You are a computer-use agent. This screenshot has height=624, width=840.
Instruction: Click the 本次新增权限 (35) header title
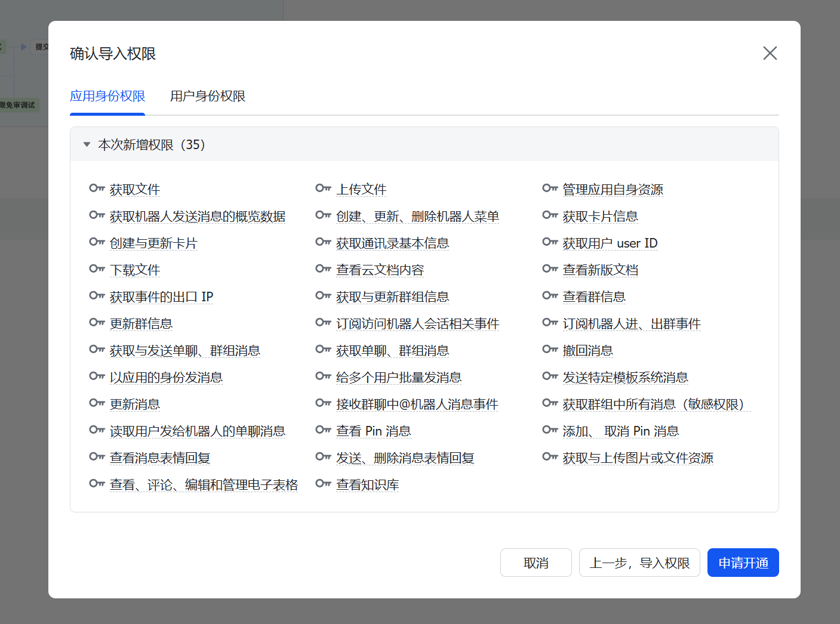coord(152,145)
